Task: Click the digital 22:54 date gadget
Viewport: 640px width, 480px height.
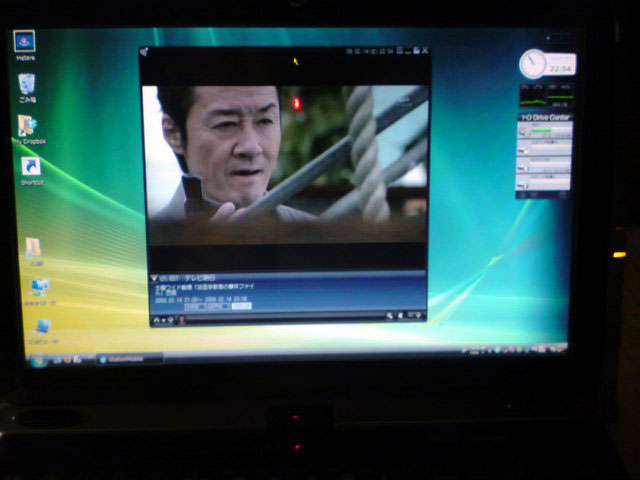Action: [x=562, y=64]
